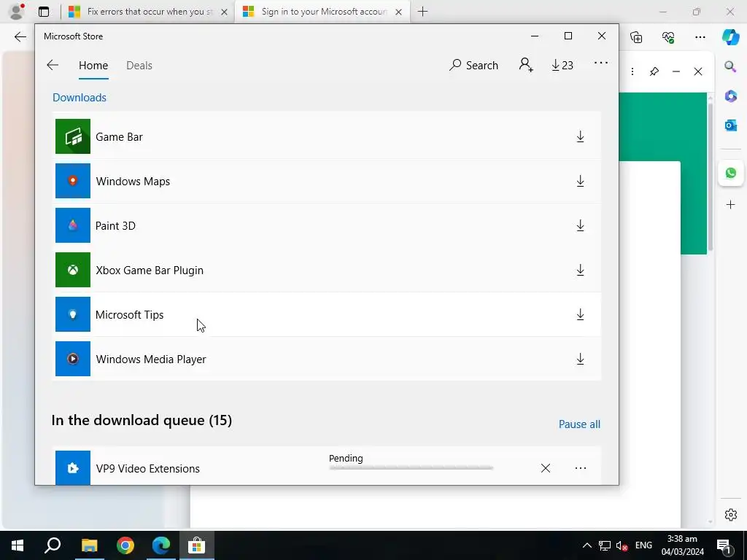
Task: Switch to the 'Fix errors that occur' Edge tab
Action: (147, 12)
